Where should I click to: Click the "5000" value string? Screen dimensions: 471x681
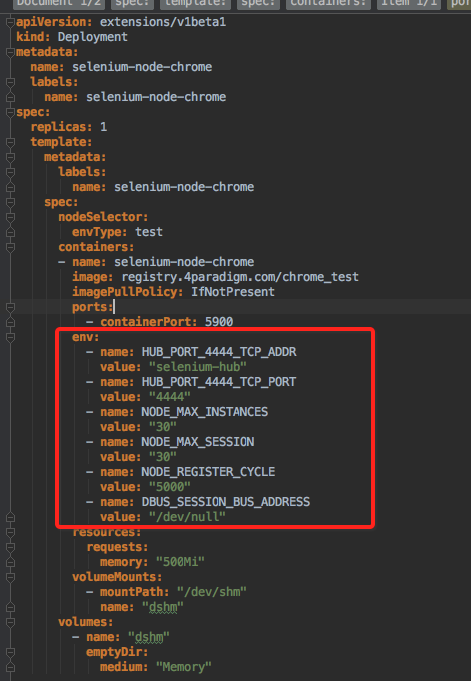[x=170, y=487]
